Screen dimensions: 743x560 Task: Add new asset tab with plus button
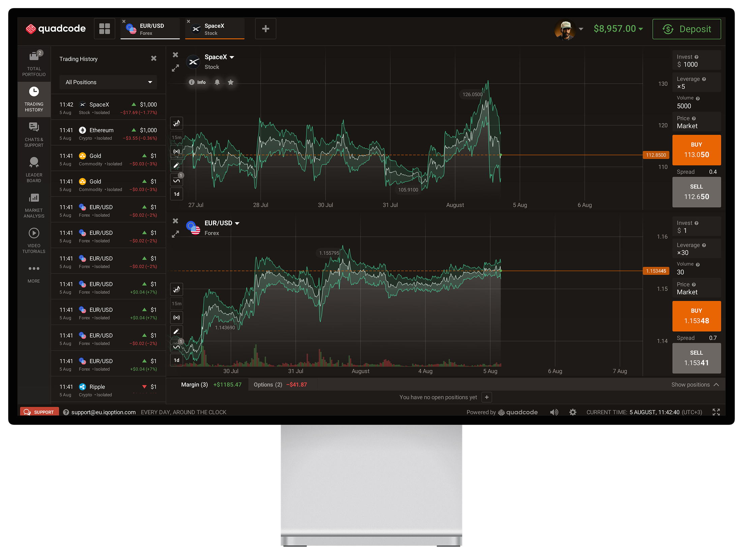(266, 29)
